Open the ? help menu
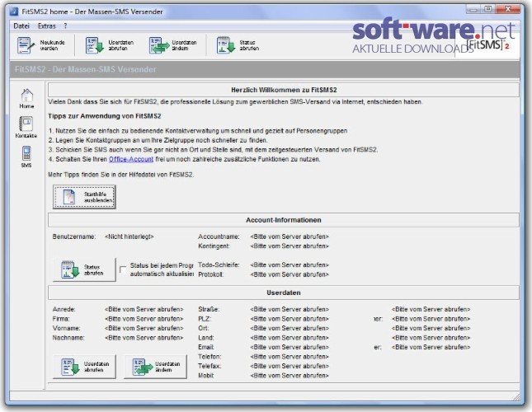532x412 pixels. 65,26
